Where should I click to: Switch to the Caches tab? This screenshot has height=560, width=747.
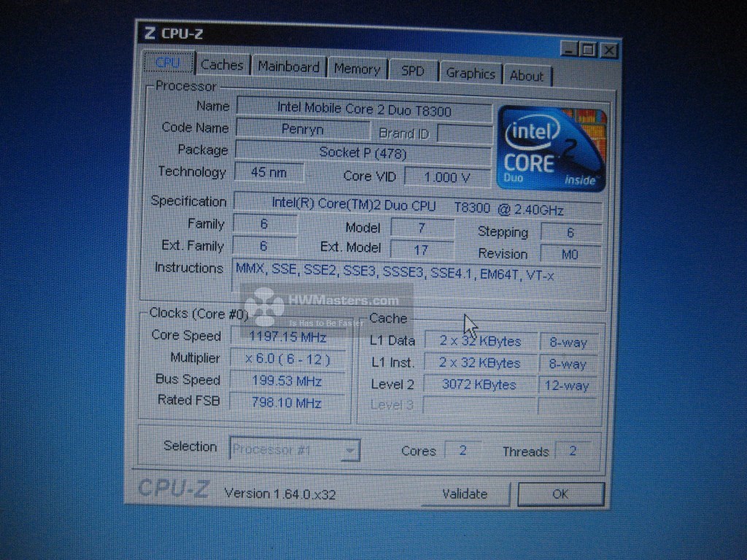coord(222,65)
